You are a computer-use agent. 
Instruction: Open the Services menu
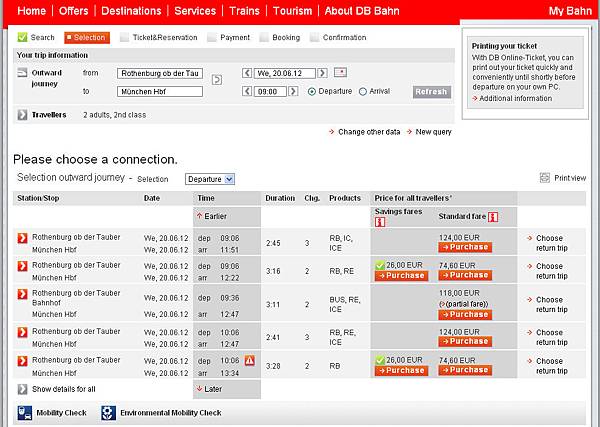[195, 11]
